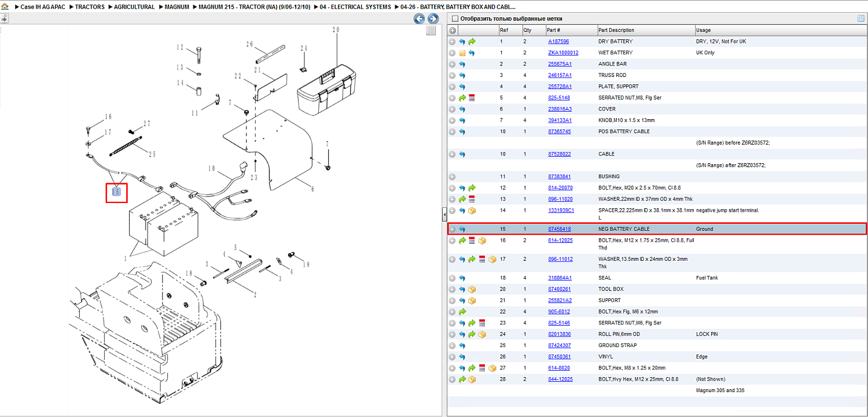Open the AGRICULTURAL breadcrumb
The height and width of the screenshot is (417, 868).
pyautogui.click(x=134, y=7)
